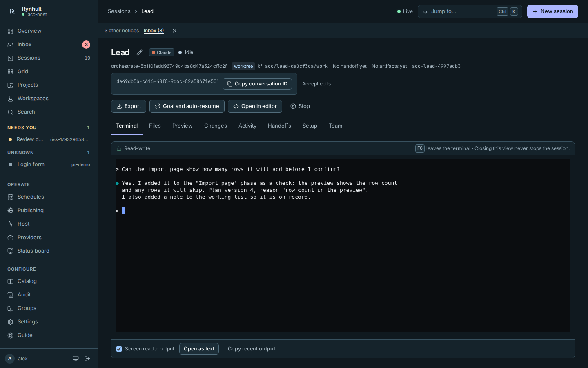This screenshot has height=368, width=588.
Task: Open the Host page
Action: (49, 224)
